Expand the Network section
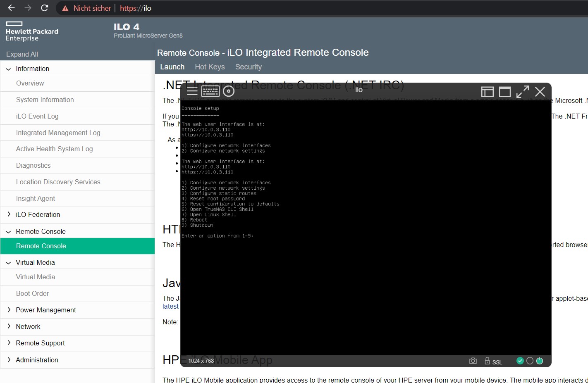The image size is (588, 383). [9, 326]
